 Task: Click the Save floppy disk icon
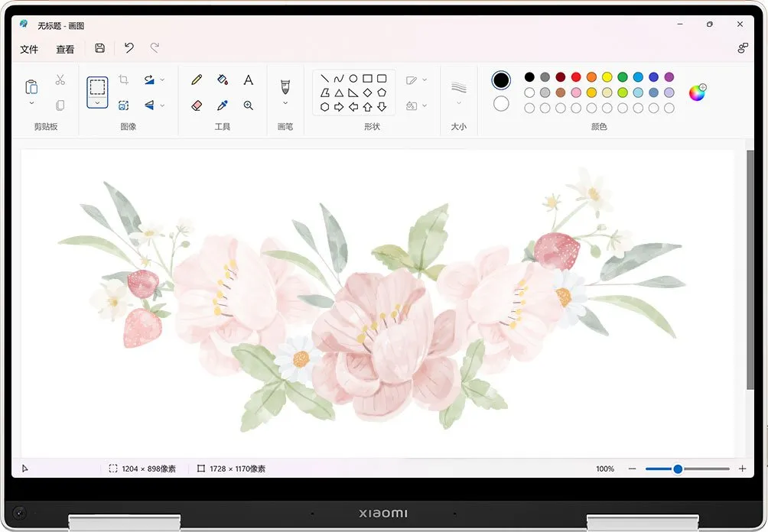coord(100,48)
